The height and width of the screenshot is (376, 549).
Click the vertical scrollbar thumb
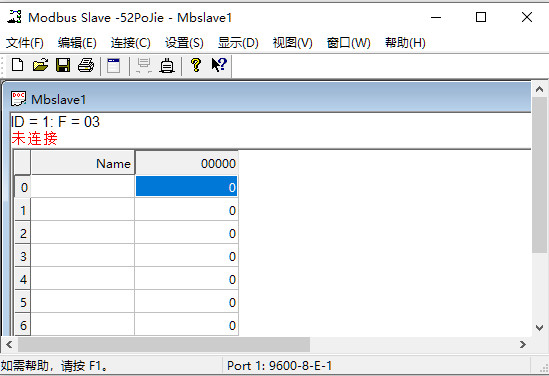tap(540, 175)
